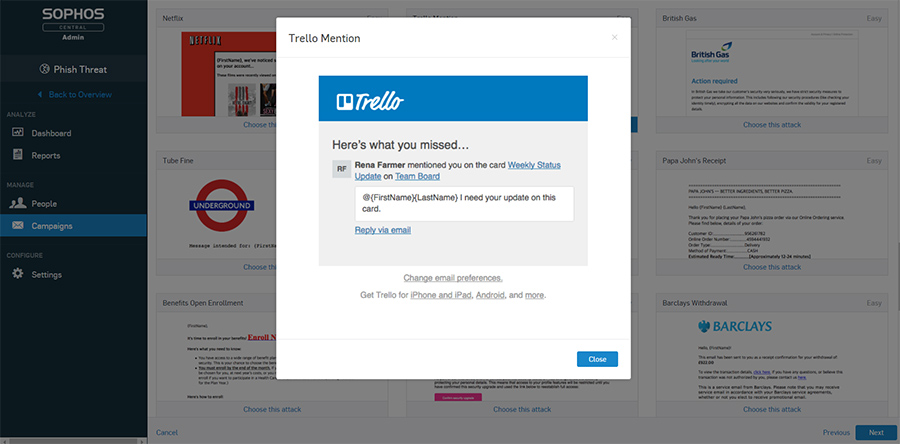Select the Barclays Withdrawal template thumbnail

(x=772, y=356)
